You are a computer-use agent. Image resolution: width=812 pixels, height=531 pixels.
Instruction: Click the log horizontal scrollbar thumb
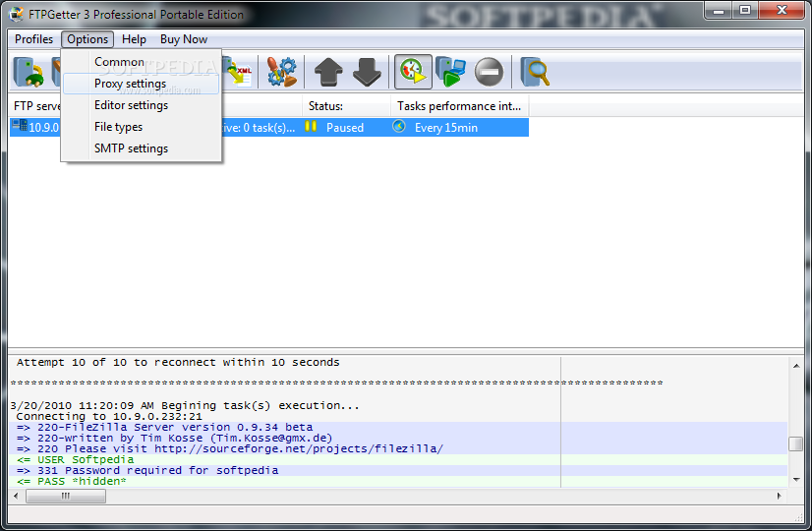point(66,497)
